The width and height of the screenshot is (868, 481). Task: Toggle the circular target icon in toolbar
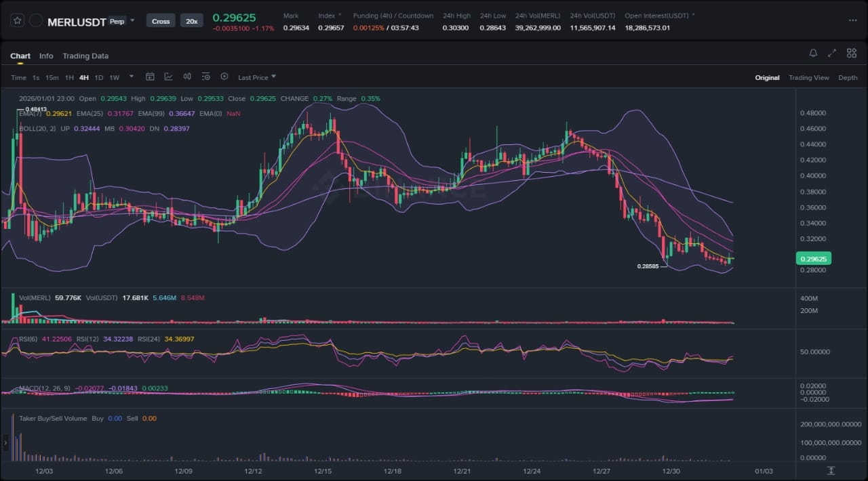[x=224, y=77]
